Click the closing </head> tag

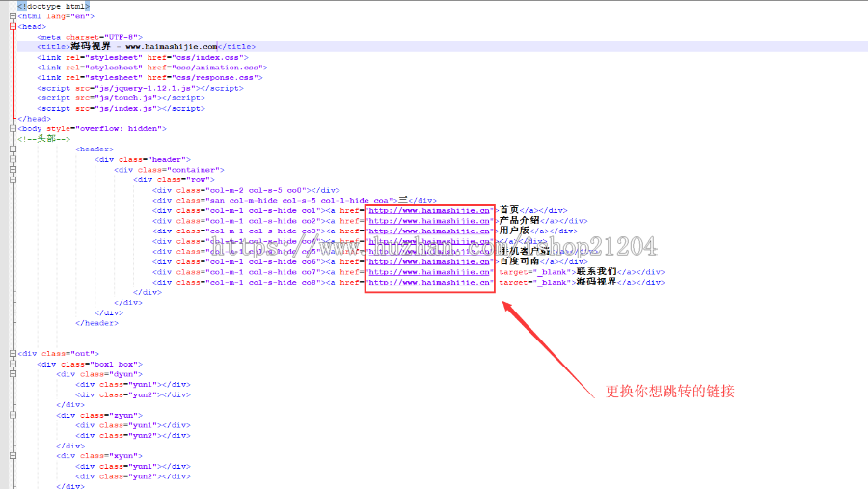coord(35,119)
